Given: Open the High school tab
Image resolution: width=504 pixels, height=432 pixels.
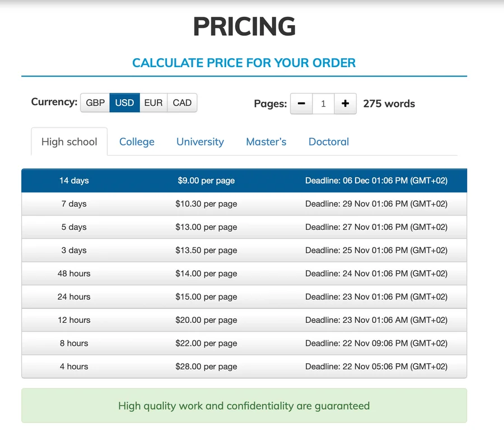Looking at the screenshot, I should click(x=69, y=142).
